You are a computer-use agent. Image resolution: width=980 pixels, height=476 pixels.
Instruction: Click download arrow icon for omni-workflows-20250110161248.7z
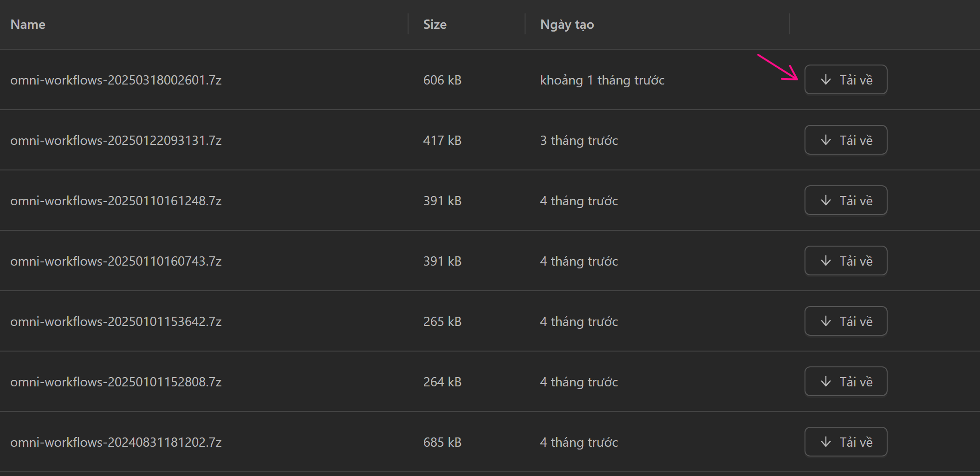825,201
